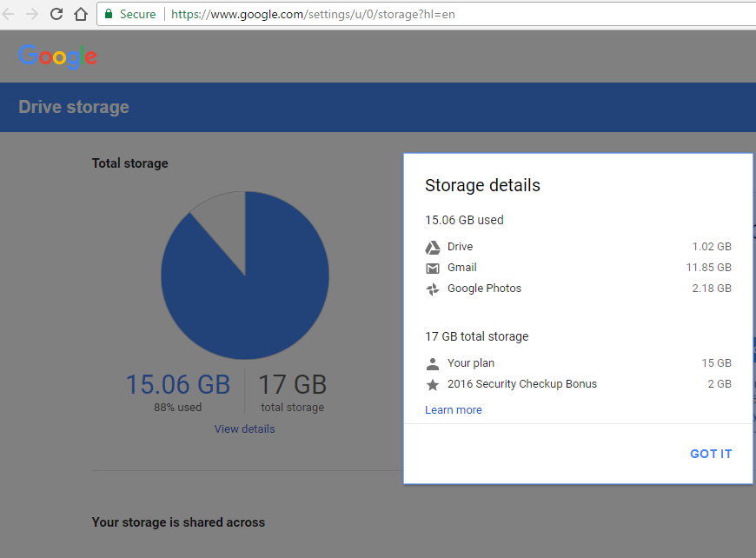Click the Drive triangle icon
This screenshot has width=756, height=558.
point(433,248)
